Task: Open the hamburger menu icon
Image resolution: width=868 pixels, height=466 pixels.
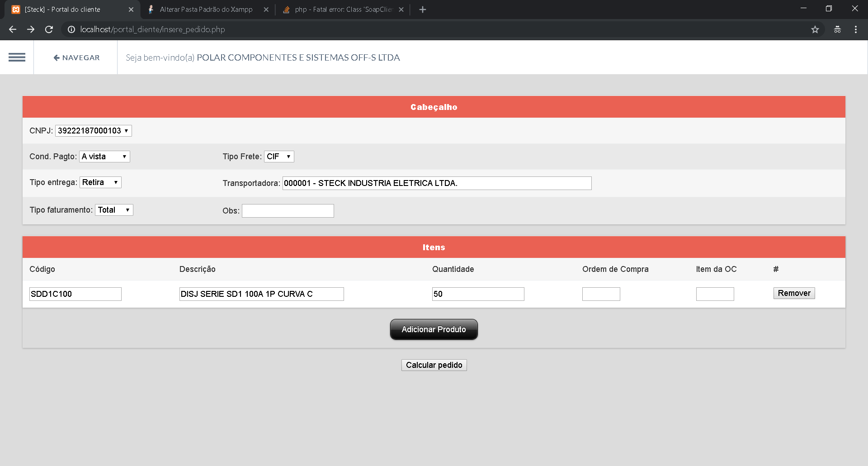Action: (x=17, y=57)
